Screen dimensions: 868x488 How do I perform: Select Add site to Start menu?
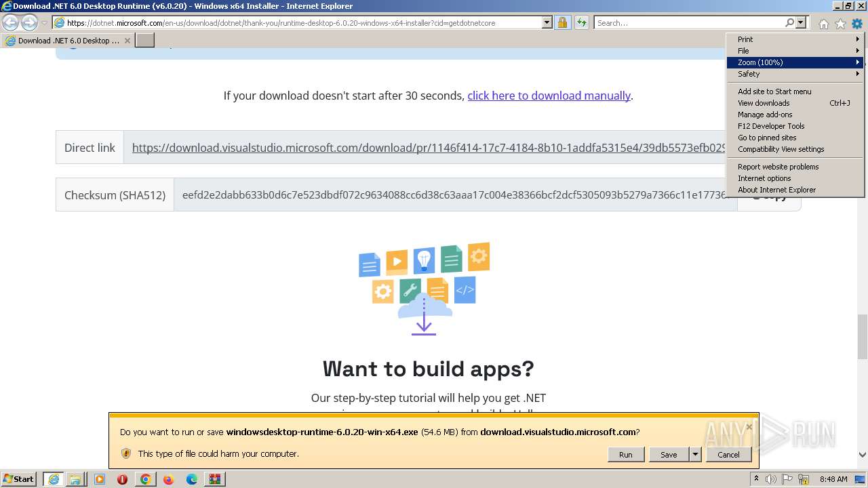point(795,91)
